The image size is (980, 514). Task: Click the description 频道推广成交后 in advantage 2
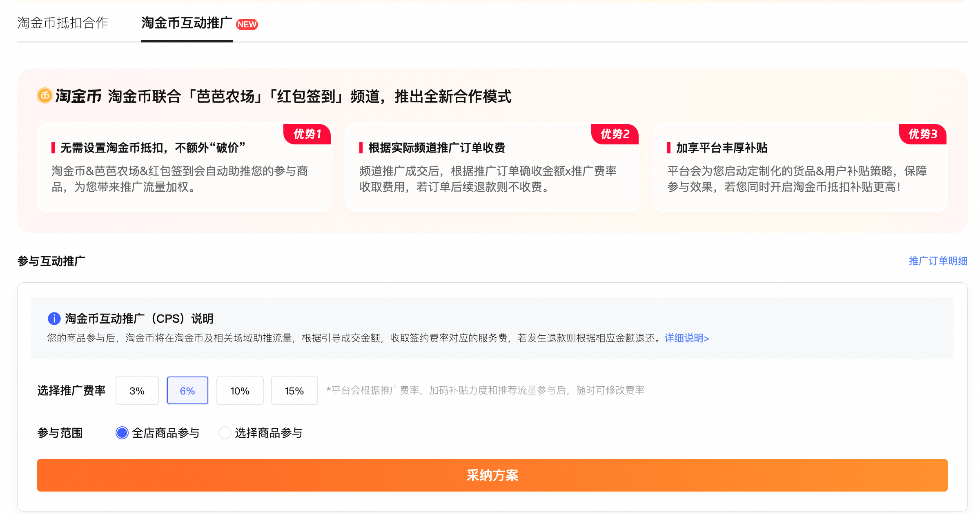488,179
